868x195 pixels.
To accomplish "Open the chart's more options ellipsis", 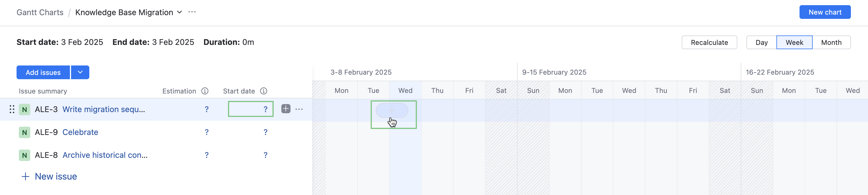I will pyautogui.click(x=192, y=12).
